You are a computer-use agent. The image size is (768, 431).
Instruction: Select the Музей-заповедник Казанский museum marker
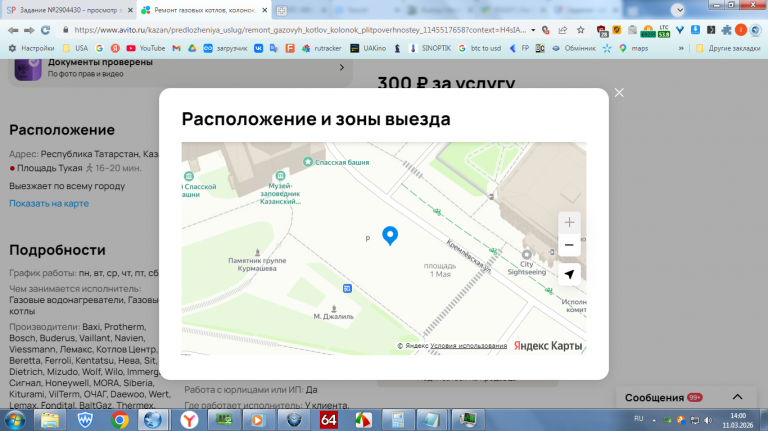pos(280,175)
